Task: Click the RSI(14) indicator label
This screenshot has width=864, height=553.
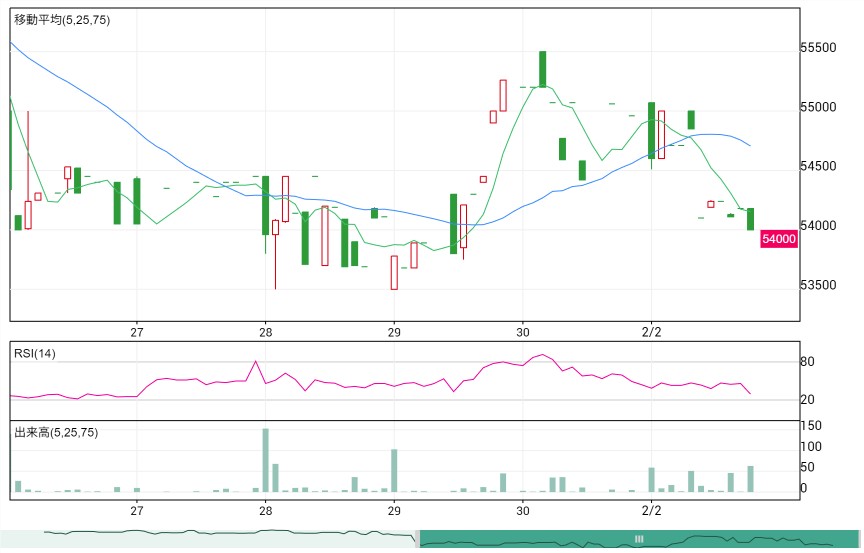Action: coord(35,354)
